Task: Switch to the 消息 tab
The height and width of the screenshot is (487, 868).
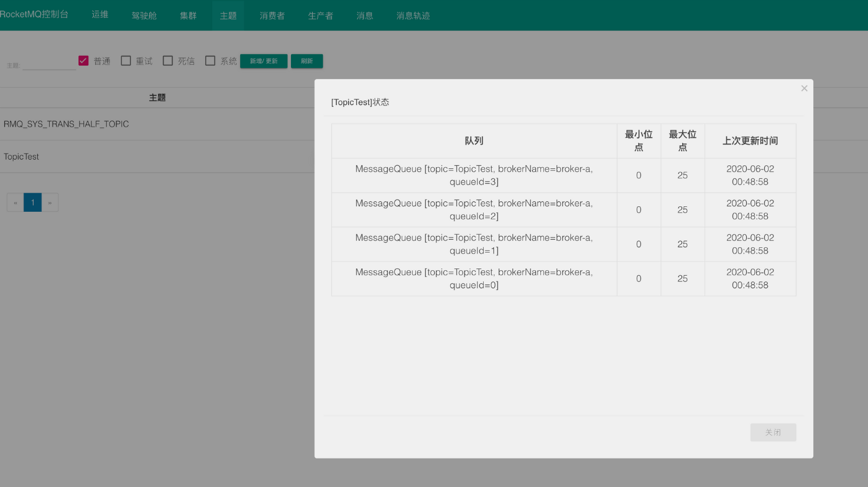Action: pyautogui.click(x=365, y=16)
